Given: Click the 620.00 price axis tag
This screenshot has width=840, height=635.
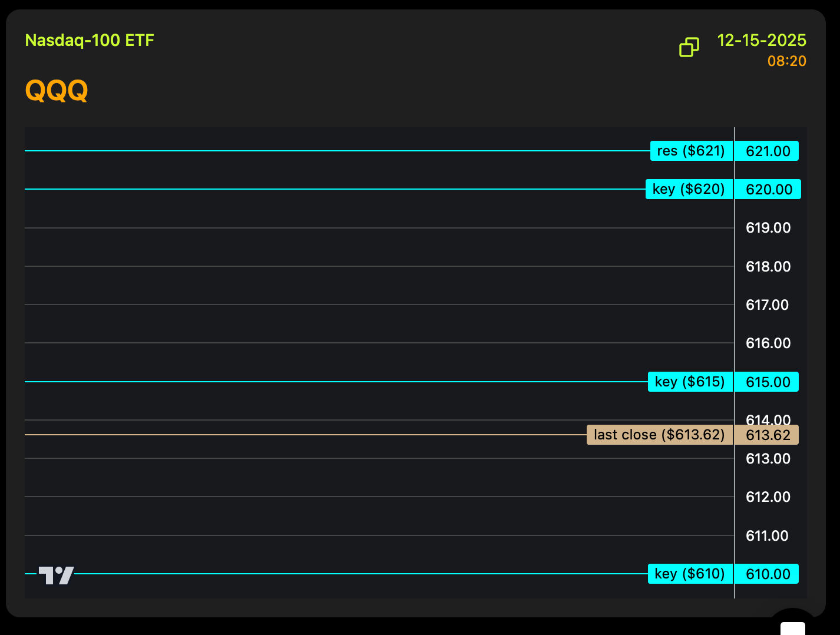Looking at the screenshot, I should point(769,190).
